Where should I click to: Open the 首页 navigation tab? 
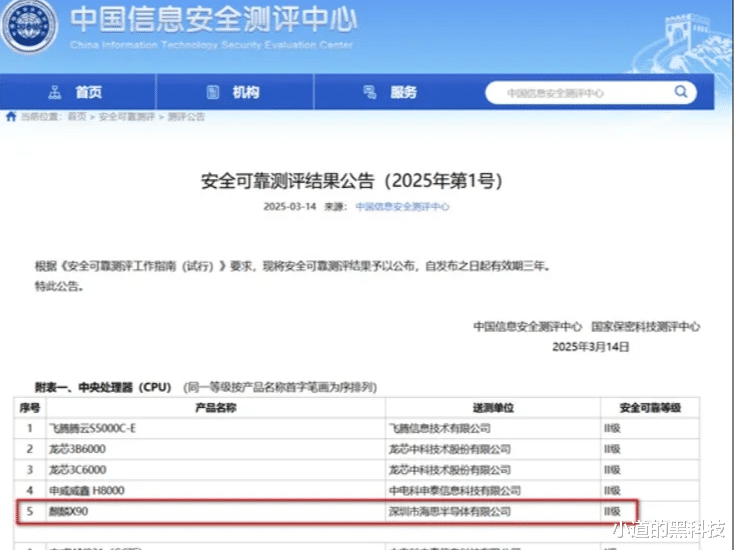pos(78,92)
